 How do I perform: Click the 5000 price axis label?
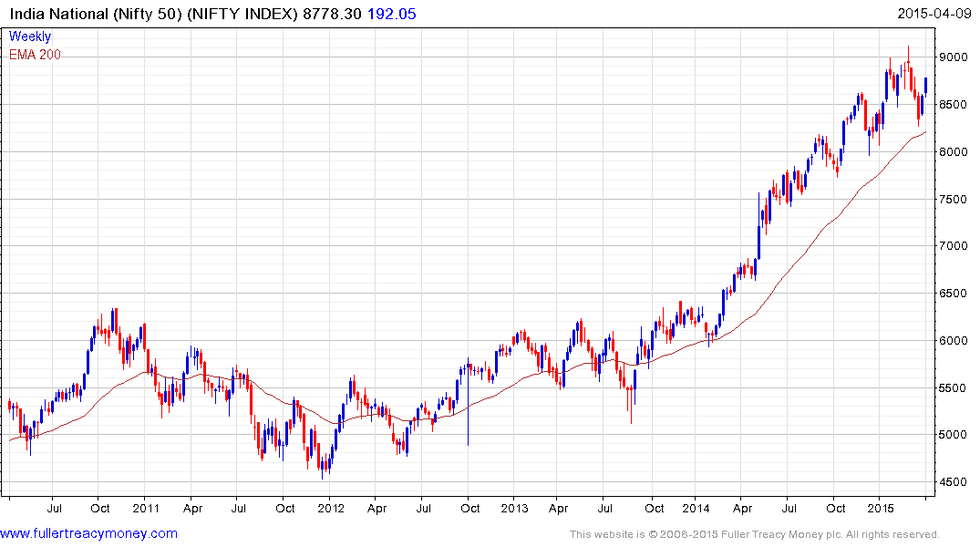coord(954,435)
